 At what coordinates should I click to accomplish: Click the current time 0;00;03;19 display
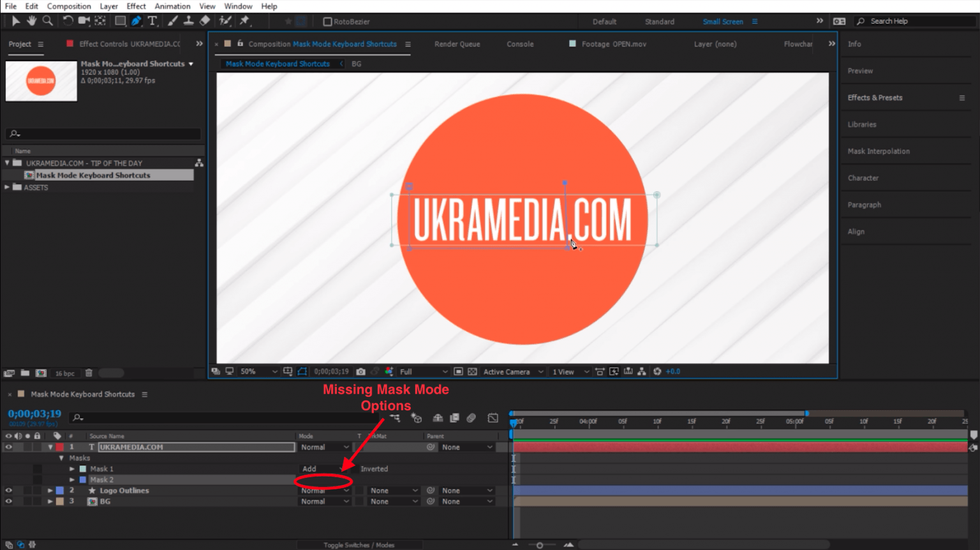click(34, 414)
